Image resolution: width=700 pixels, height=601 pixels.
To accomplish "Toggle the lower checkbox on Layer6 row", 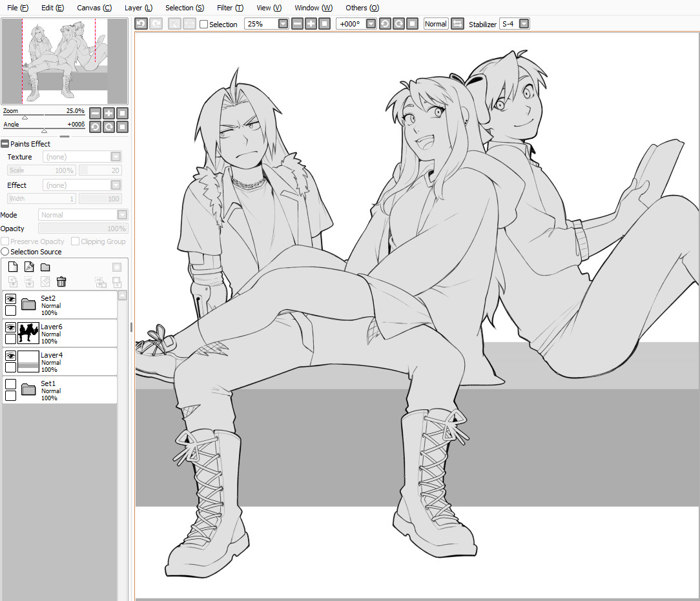I will [11, 339].
